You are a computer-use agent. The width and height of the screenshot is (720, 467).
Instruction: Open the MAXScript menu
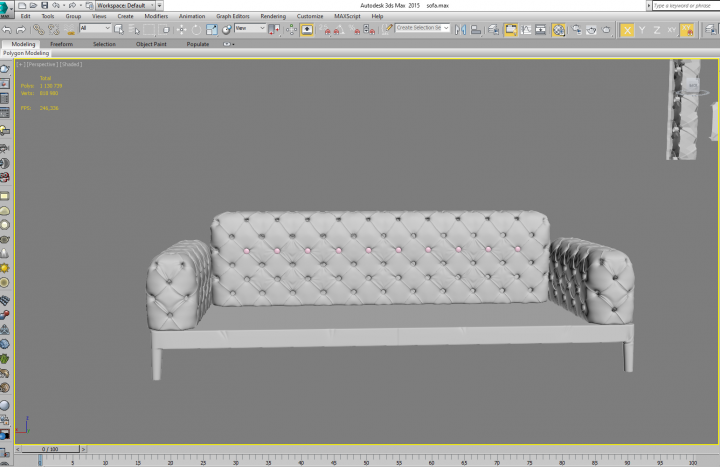pyautogui.click(x=347, y=16)
